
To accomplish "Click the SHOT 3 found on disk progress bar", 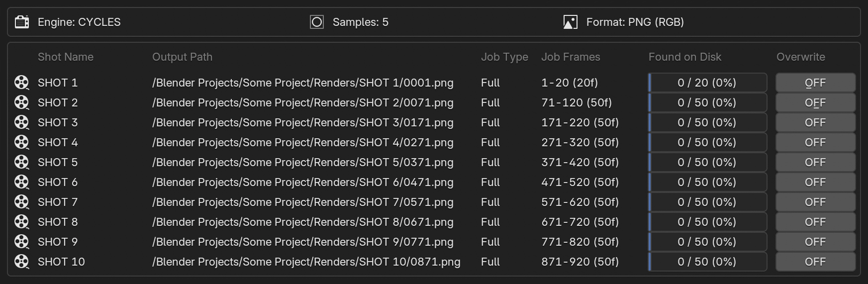I will [x=707, y=122].
